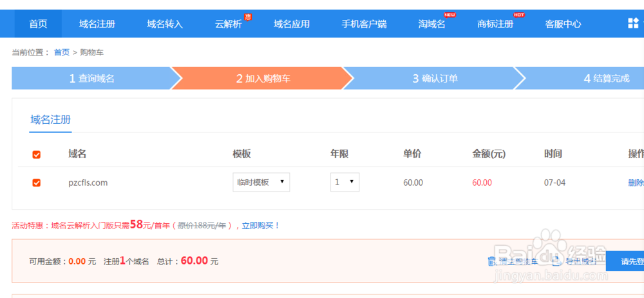This screenshot has height=298, width=644.
Task: Click the 可用金额 0.00 value
Action: (x=77, y=261)
